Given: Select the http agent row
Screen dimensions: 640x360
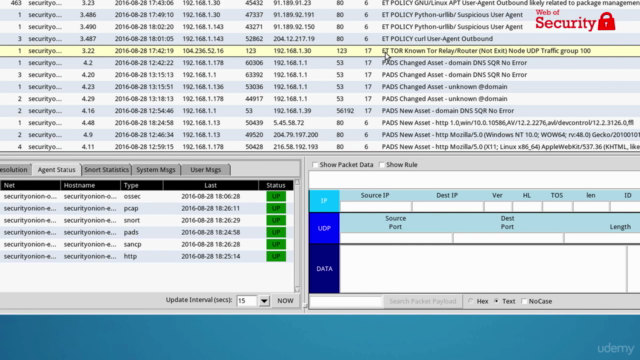Looking at the screenshot, I should click(147, 256).
